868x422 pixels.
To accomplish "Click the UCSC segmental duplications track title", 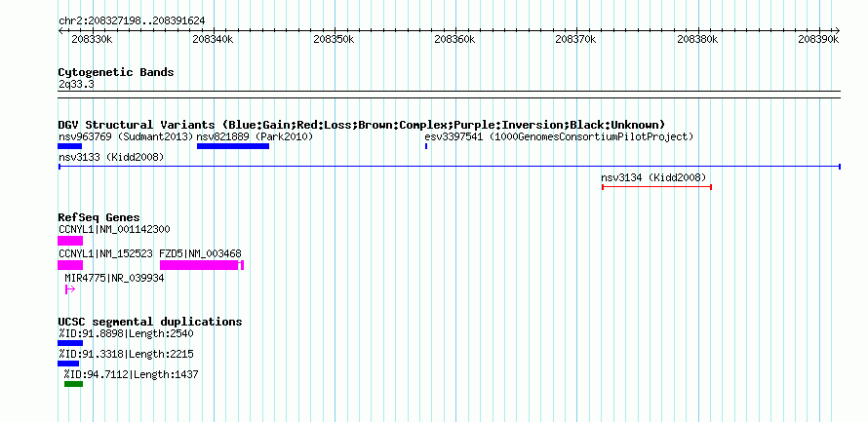I will pos(150,322).
